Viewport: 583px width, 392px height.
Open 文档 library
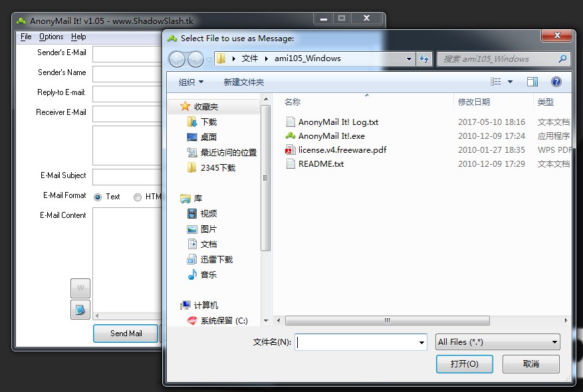201,244
